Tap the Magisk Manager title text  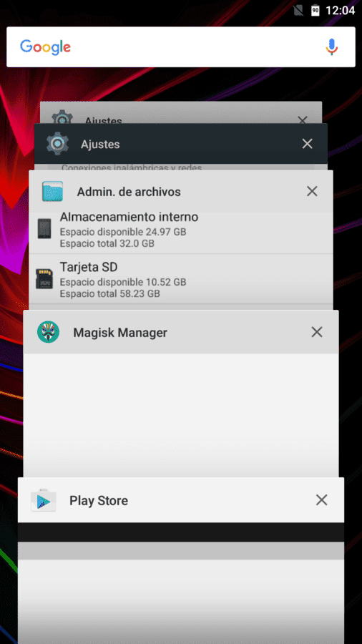tap(120, 333)
